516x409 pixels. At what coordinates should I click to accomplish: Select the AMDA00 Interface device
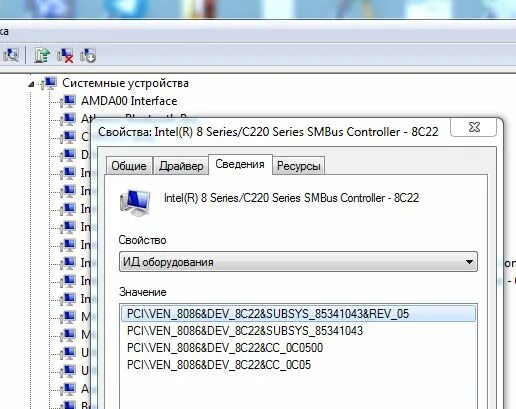[129, 101]
